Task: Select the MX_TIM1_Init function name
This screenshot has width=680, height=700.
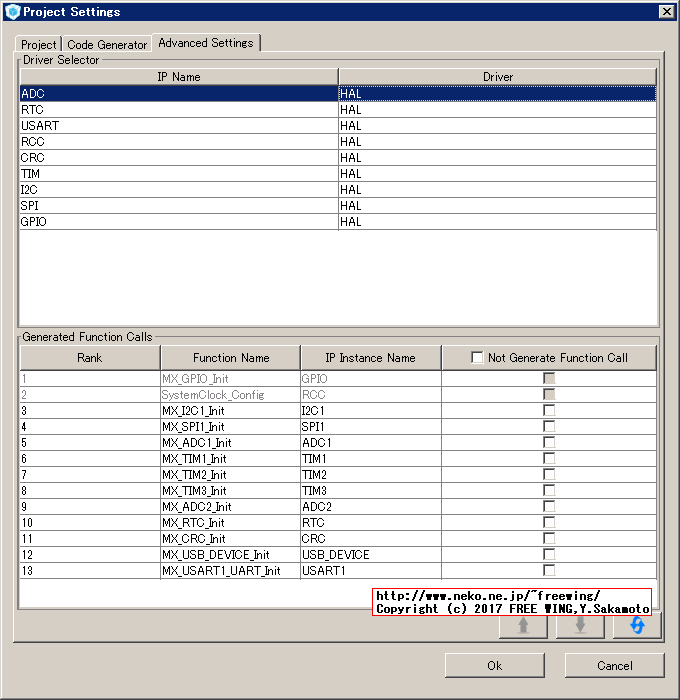Action: pyautogui.click(x=230, y=458)
